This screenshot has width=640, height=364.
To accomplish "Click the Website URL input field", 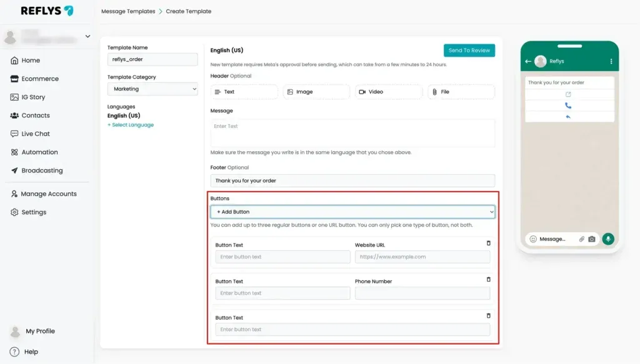I will pos(422,257).
